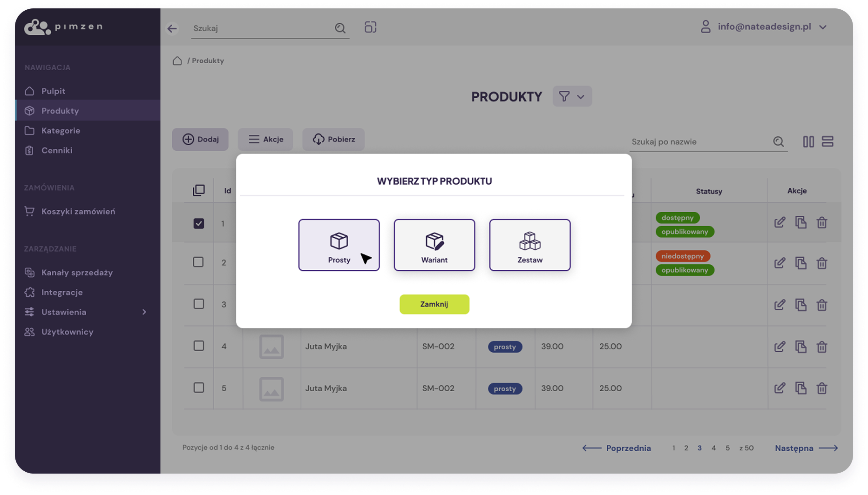Click the magnifier icon in name search
Screen dimensions: 868x495
coord(779,142)
